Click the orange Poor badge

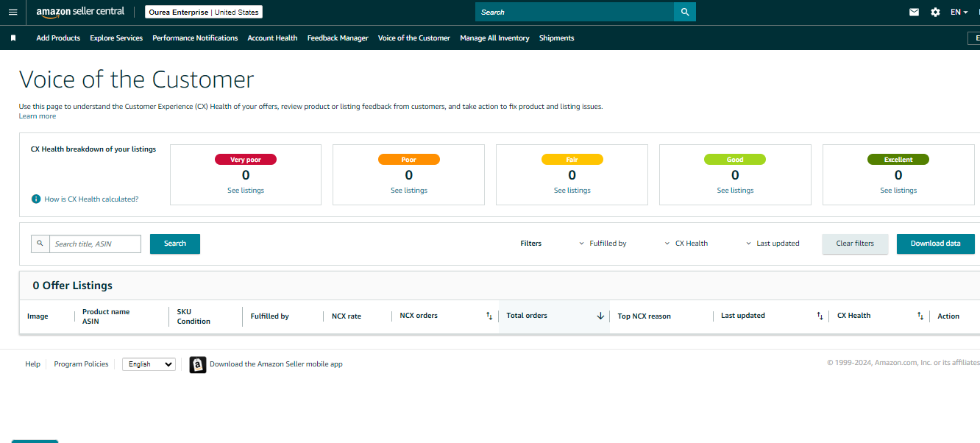point(409,160)
